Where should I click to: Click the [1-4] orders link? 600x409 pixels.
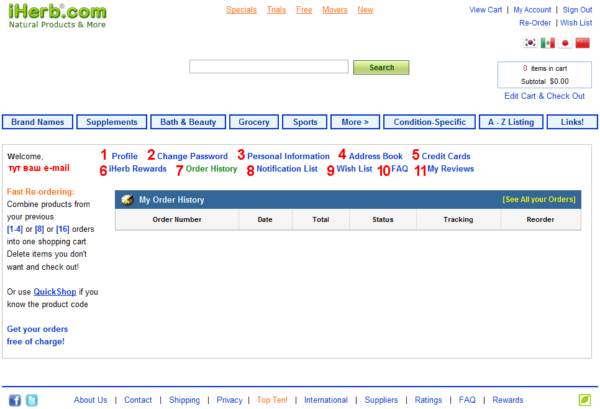pyautogui.click(x=15, y=229)
